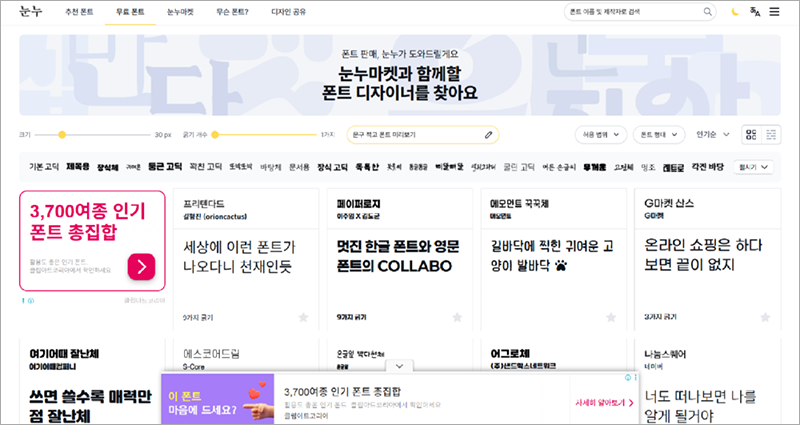800x425 pixels.
Task: Expand the 펼치기 font category list
Action: 754,166
